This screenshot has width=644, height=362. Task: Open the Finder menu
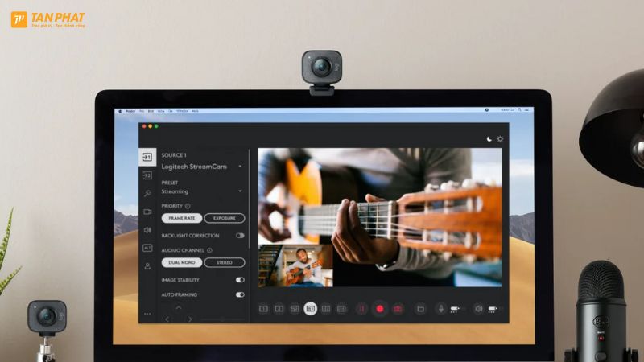(130, 111)
